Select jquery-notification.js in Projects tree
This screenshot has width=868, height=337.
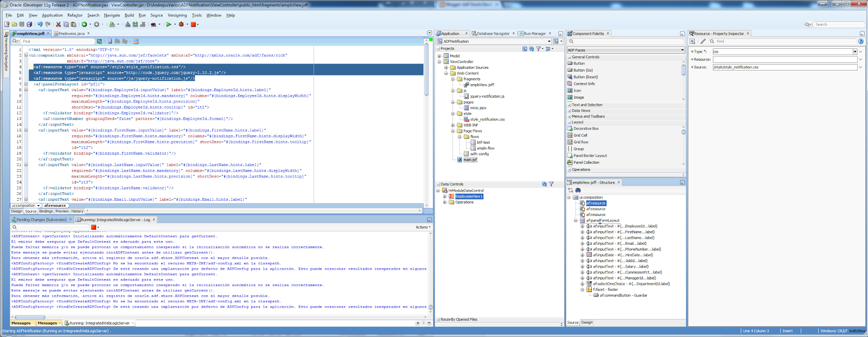(x=487, y=96)
